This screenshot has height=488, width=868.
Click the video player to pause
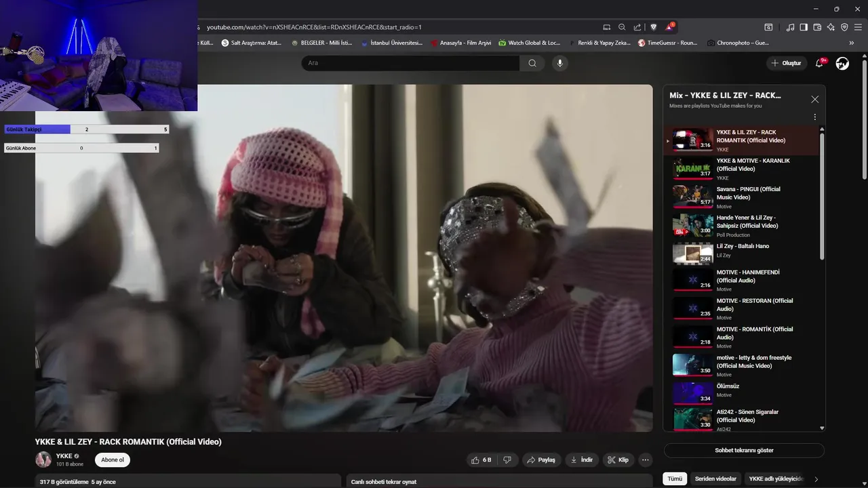(344, 258)
